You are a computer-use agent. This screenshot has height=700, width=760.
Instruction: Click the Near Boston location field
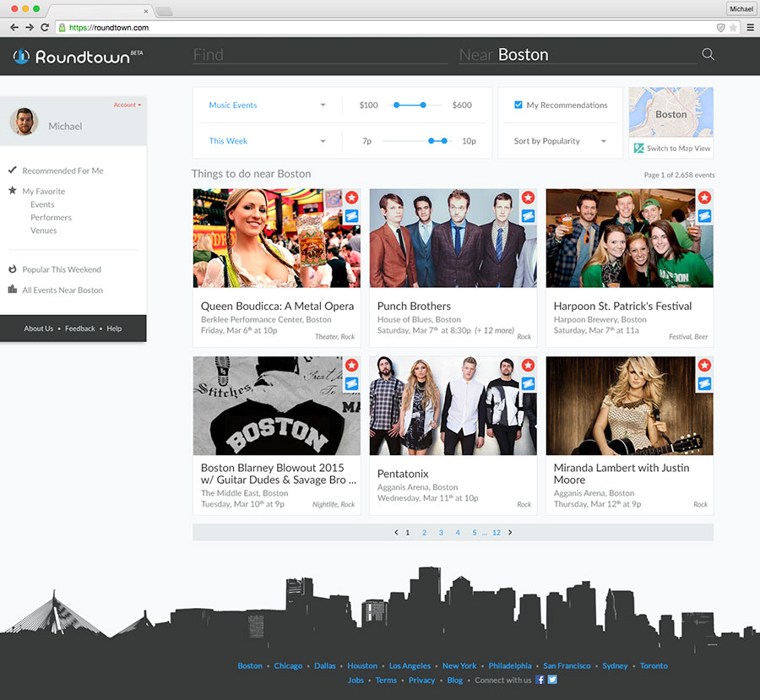click(x=578, y=55)
